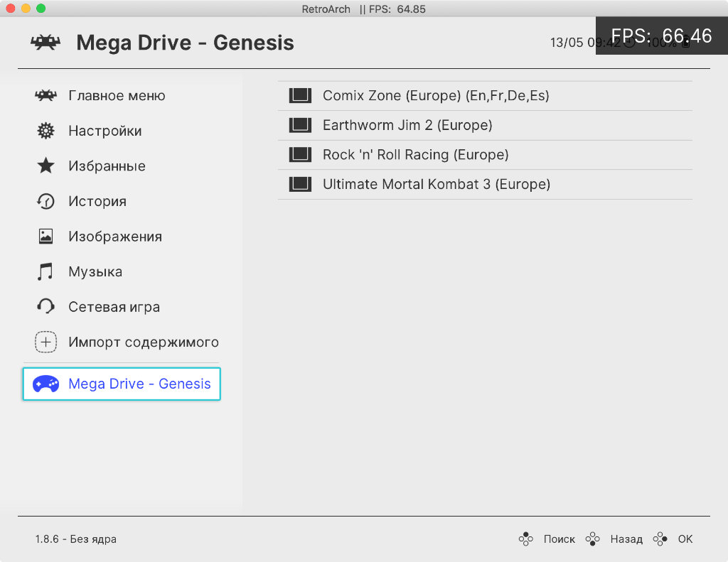Click the cartridge icon beside Comix Zone
This screenshot has height=562, width=728.
click(301, 95)
